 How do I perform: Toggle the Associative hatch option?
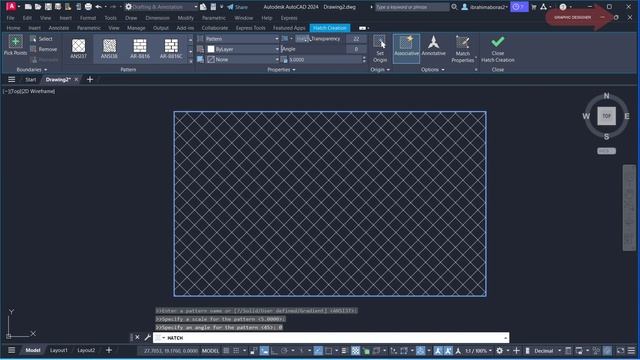tap(406, 48)
